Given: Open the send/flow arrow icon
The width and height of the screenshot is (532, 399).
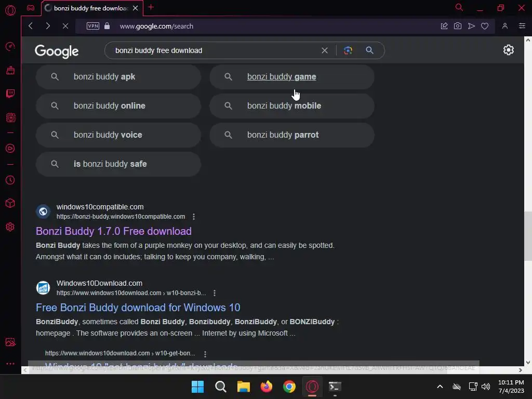Looking at the screenshot, I should [x=471, y=26].
